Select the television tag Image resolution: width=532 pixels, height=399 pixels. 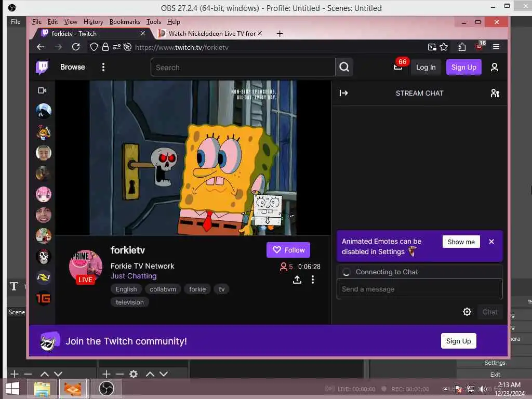pyautogui.click(x=129, y=302)
